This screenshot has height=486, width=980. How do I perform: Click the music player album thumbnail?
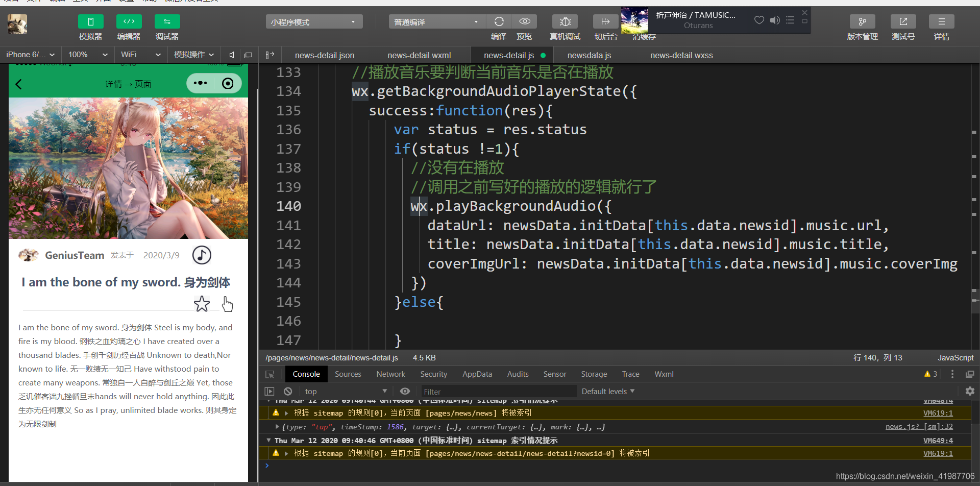634,20
